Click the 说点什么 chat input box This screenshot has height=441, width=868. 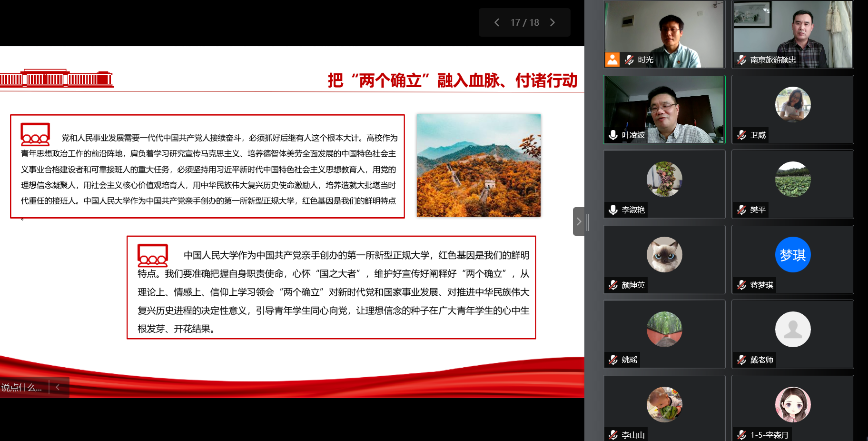pyautogui.click(x=22, y=387)
